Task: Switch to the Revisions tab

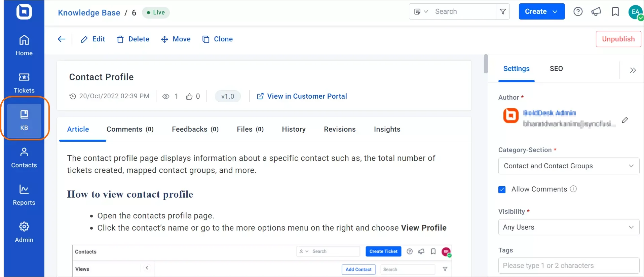Action: click(340, 129)
